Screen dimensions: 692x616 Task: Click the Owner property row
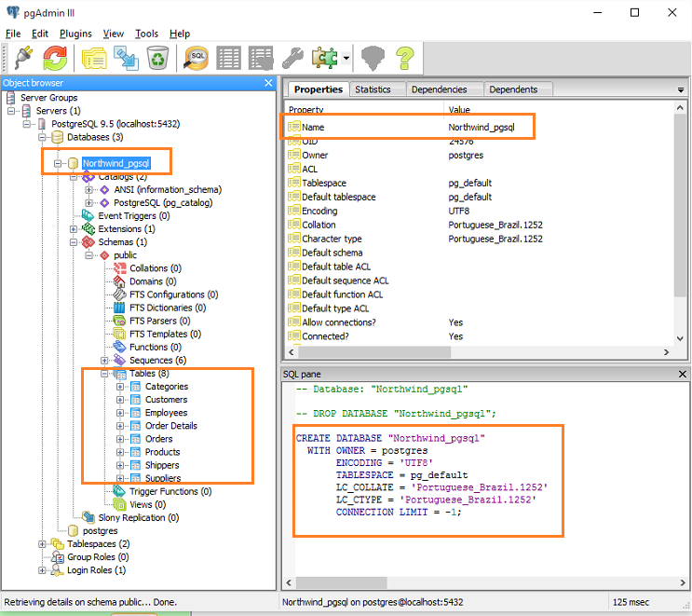479,156
